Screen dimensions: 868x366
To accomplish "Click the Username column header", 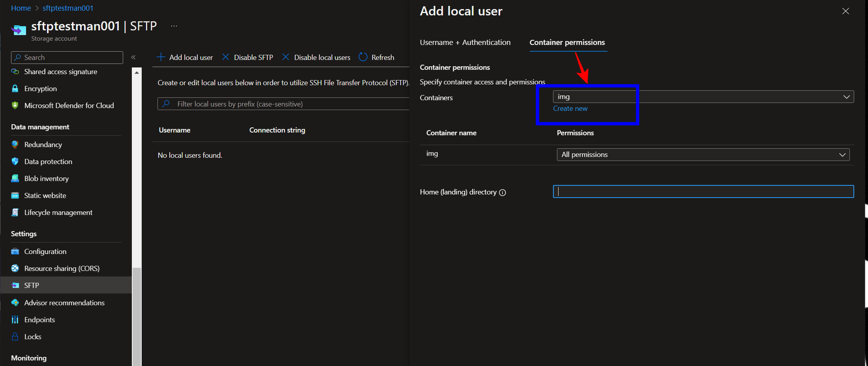I will [x=174, y=130].
